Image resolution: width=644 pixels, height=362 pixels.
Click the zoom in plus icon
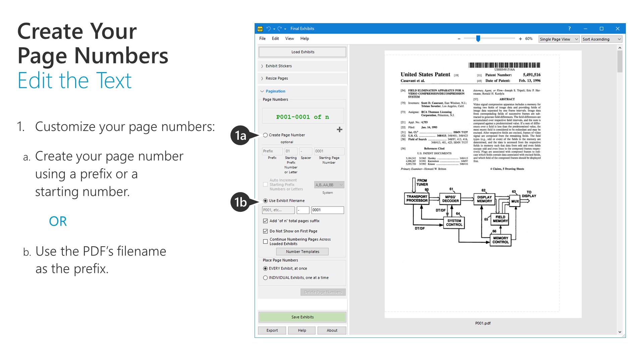click(521, 39)
